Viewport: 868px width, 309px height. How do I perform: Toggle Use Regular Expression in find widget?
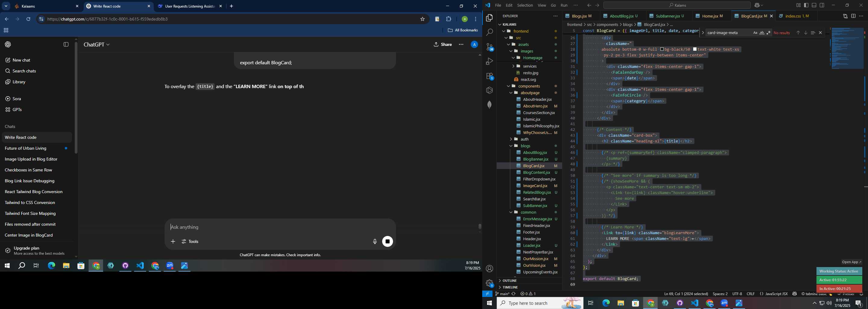[769, 33]
